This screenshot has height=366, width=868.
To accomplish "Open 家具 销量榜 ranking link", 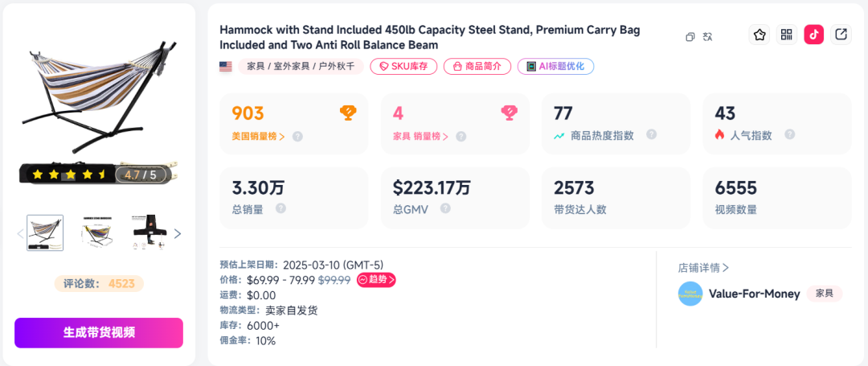I will click(x=420, y=136).
